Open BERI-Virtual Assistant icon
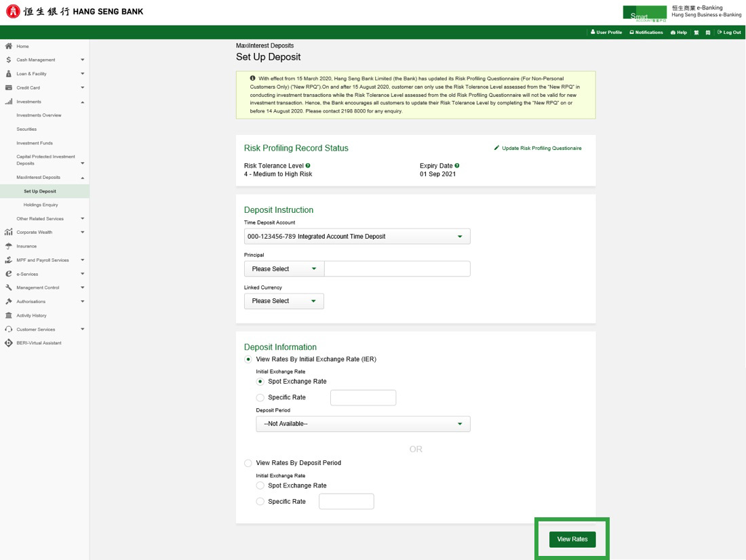746x560 pixels. [9, 343]
